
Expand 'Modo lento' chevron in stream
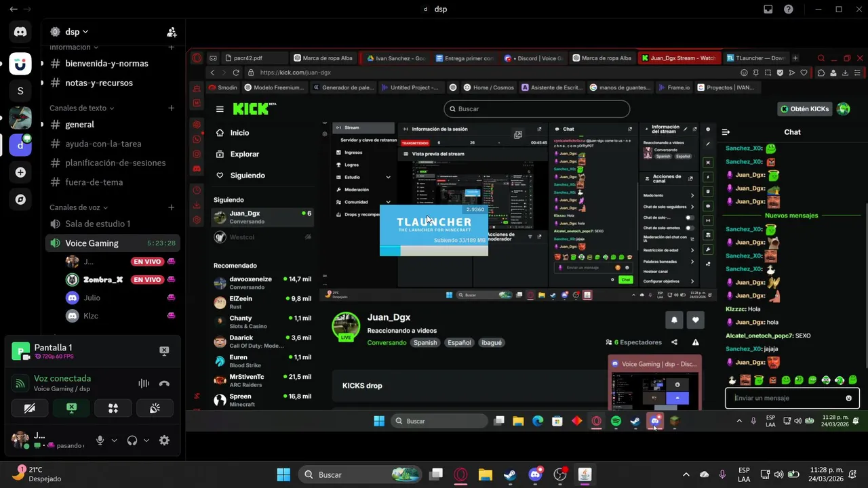pos(692,195)
